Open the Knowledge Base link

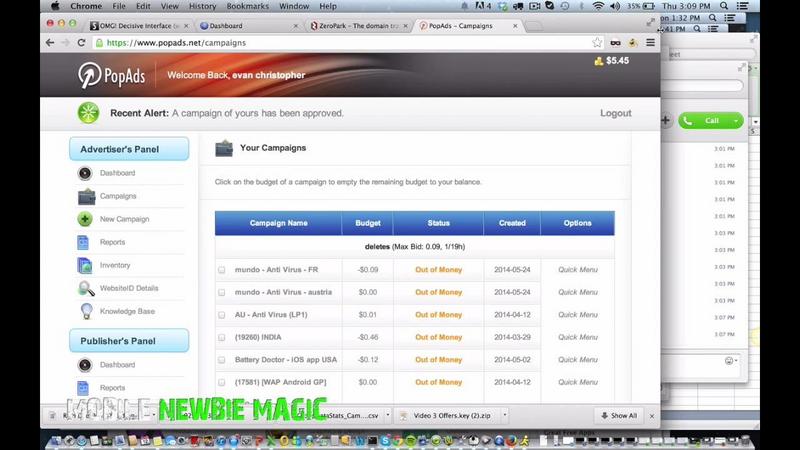coord(127,311)
